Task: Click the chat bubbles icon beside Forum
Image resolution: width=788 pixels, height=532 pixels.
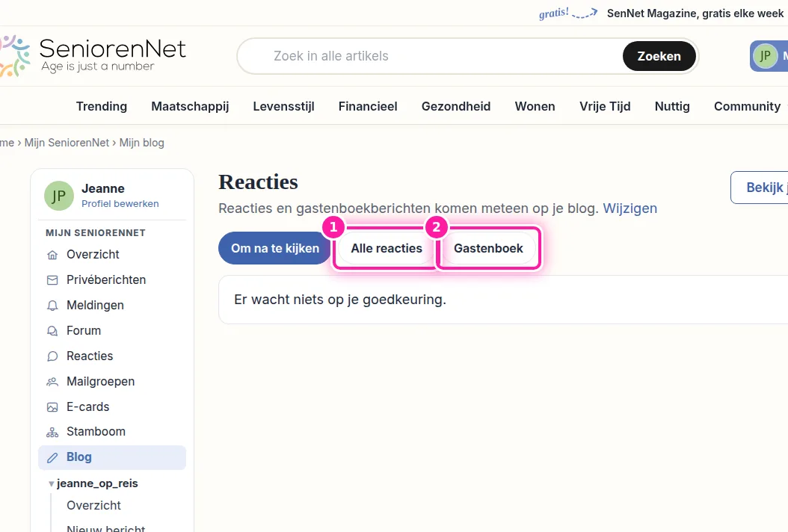Action: 52,330
